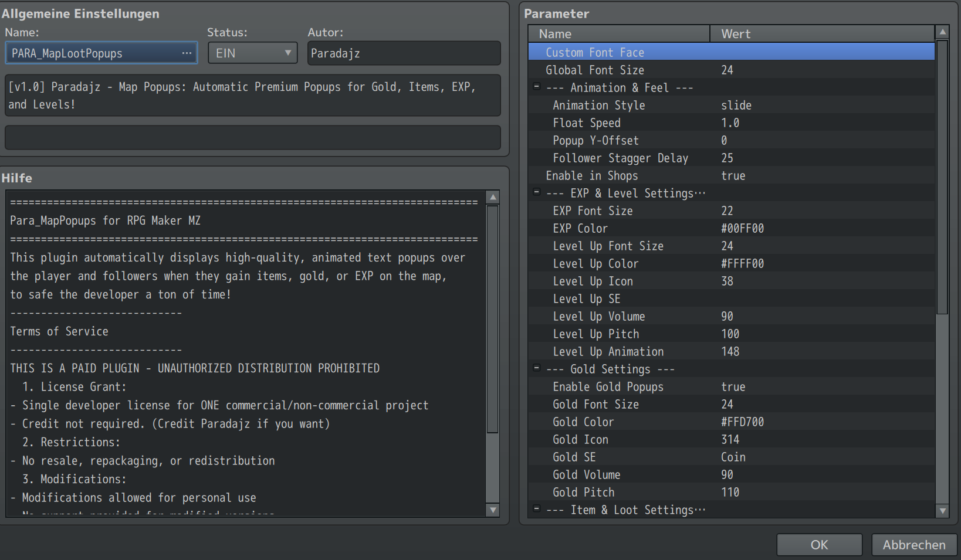Click the Wert column header
961x560 pixels.
tap(821, 33)
